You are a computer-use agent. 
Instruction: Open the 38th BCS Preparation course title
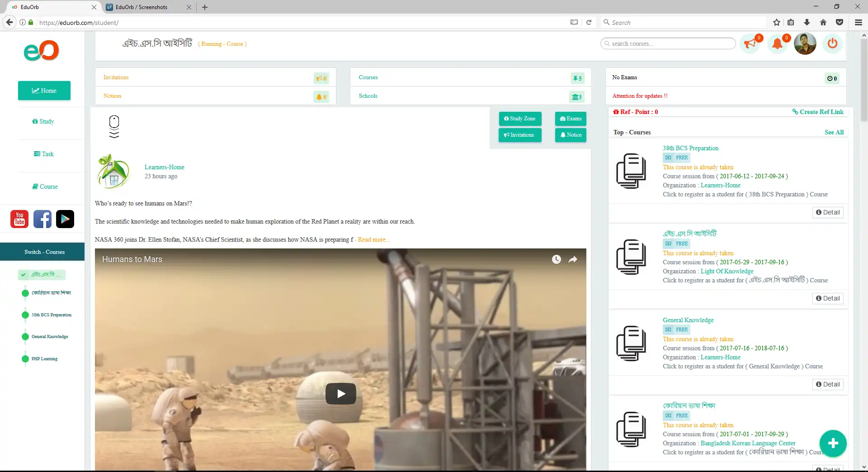click(690, 148)
